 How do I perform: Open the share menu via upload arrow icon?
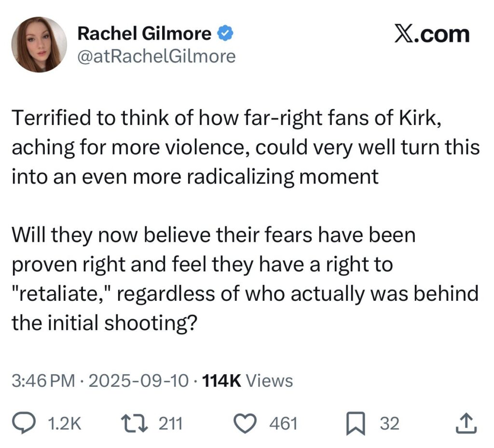pyautogui.click(x=466, y=424)
